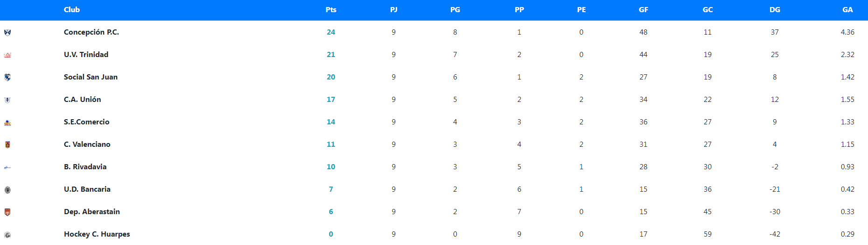Image resolution: width=868 pixels, height=245 pixels.
Task: Click the U.V. Trinidad club crest icon
Action: (x=7, y=55)
